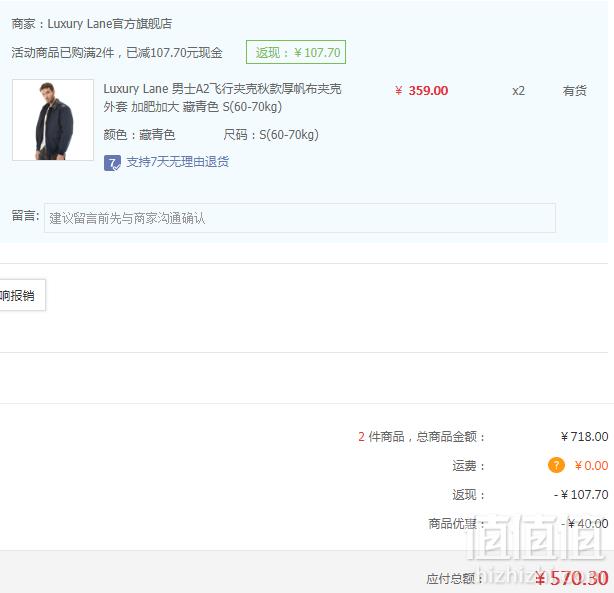Open the navy jacket product thumbnail
614x593 pixels.
(x=53, y=120)
